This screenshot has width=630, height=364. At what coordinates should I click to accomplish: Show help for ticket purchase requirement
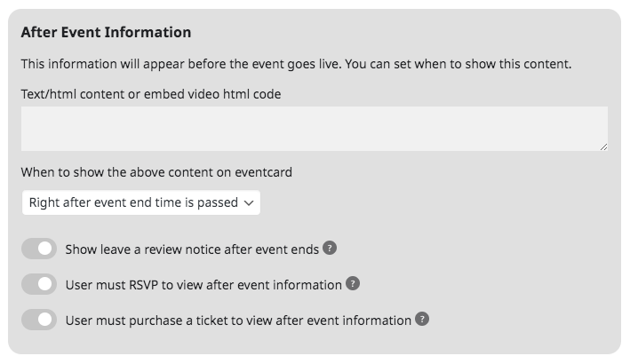tap(422, 319)
